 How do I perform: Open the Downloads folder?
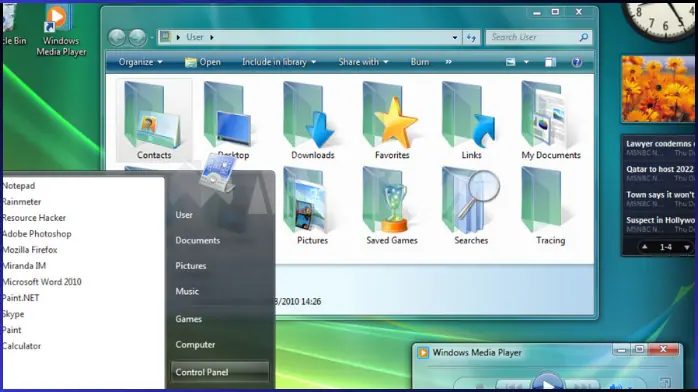click(x=312, y=120)
